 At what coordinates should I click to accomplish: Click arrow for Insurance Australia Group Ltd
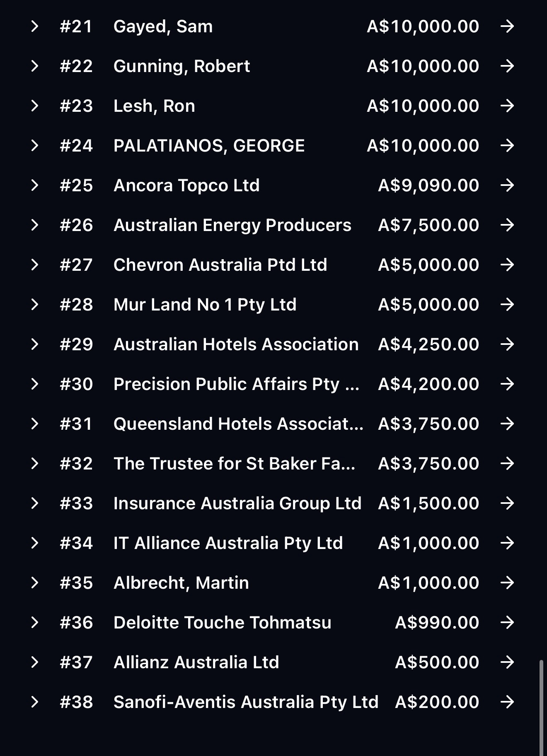(x=507, y=503)
